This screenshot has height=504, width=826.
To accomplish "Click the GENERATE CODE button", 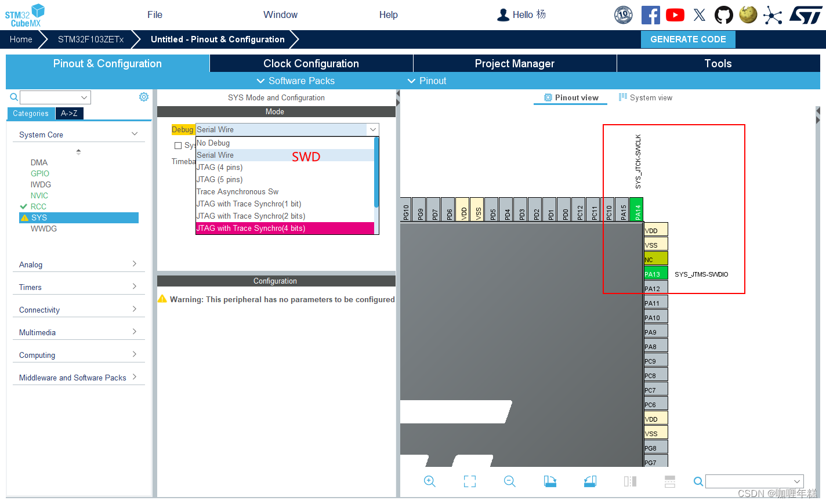I will [688, 39].
